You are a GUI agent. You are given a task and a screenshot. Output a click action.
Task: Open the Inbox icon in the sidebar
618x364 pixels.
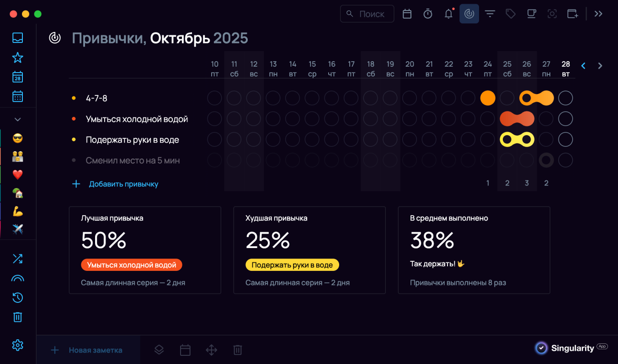(17, 38)
